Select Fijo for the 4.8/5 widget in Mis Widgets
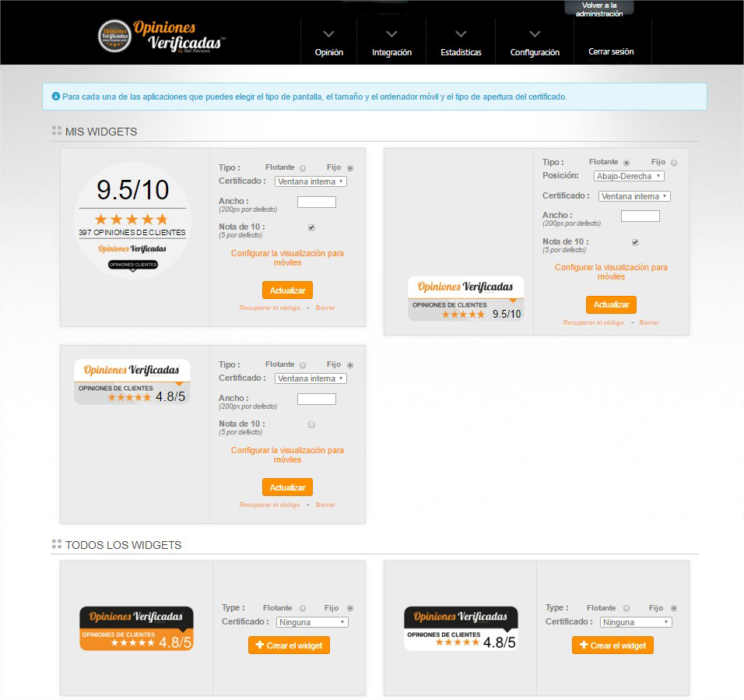Screen dimensions: 744x700 pos(350,365)
